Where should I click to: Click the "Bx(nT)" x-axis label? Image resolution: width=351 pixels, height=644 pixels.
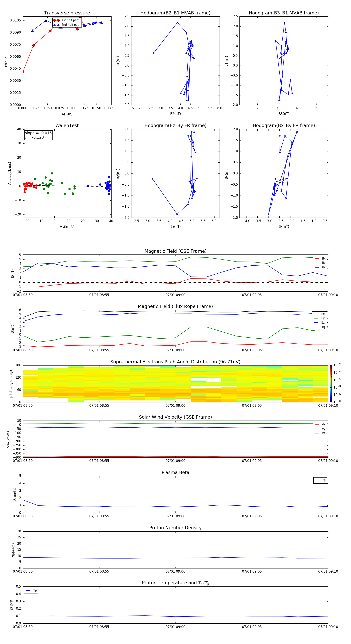pyautogui.click(x=284, y=227)
